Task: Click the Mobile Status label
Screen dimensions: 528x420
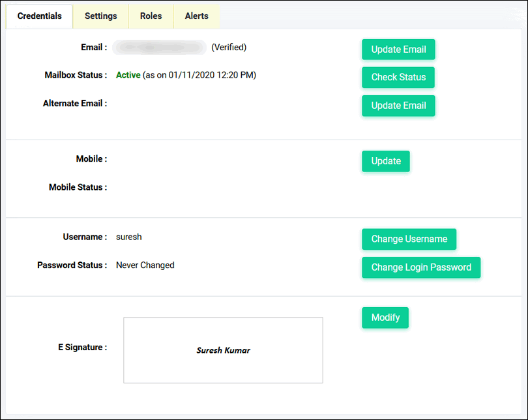Action: tap(78, 187)
